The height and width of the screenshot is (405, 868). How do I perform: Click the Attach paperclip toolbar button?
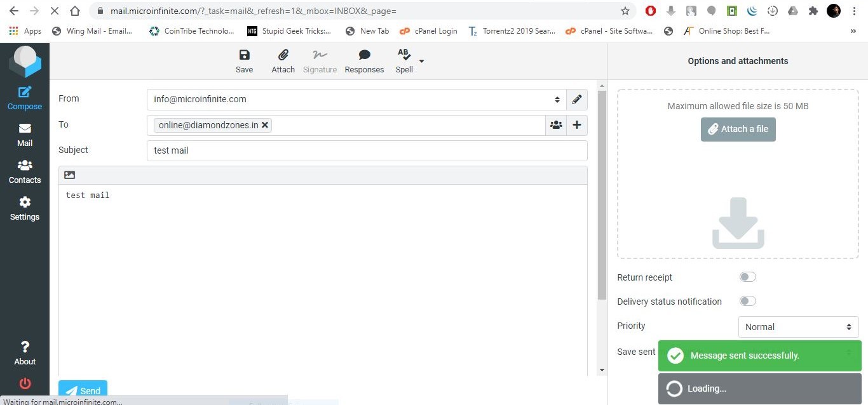[x=283, y=62]
